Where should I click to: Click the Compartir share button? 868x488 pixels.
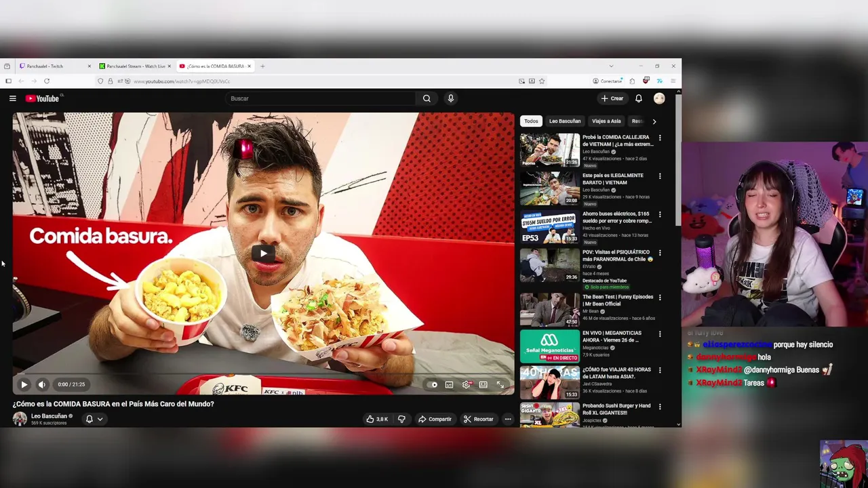tap(435, 419)
